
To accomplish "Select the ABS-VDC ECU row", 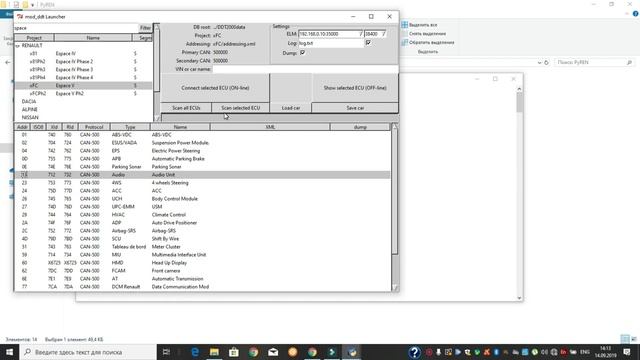I will pyautogui.click(x=202, y=135).
